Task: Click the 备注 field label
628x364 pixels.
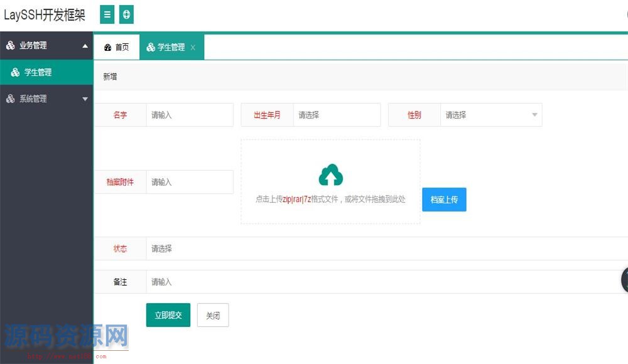Action: click(120, 282)
